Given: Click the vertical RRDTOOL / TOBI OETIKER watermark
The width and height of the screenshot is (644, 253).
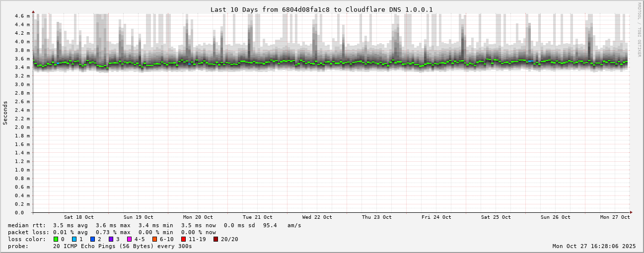Looking at the screenshot, I should 639,29.
